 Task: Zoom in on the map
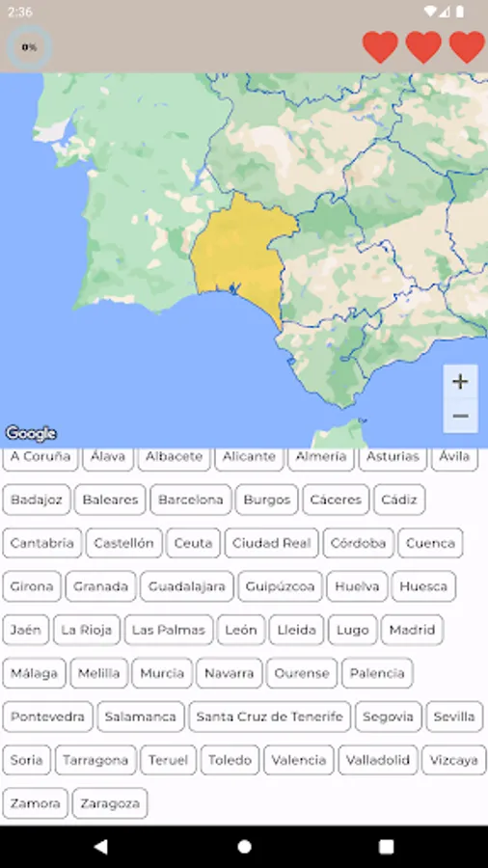pos(460,382)
